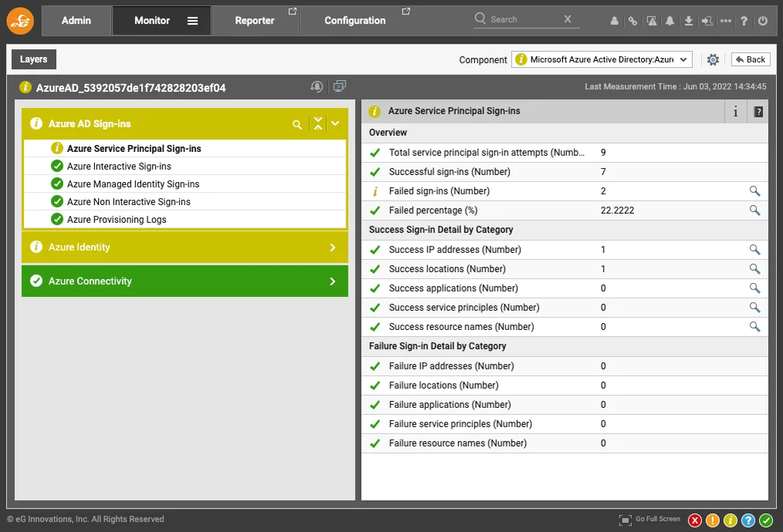Expand the Azure Connectivity layer
Viewport: 783px width, 532px height.
coord(185,281)
